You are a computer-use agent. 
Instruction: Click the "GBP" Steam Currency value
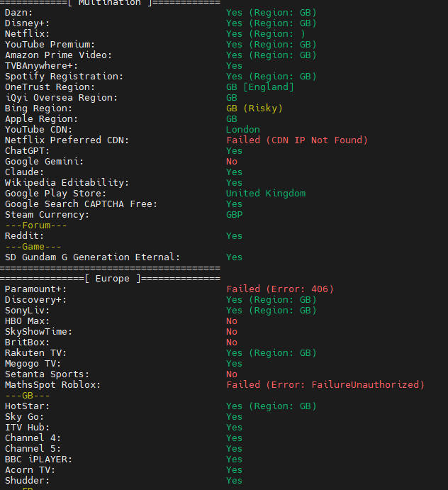[x=234, y=215]
